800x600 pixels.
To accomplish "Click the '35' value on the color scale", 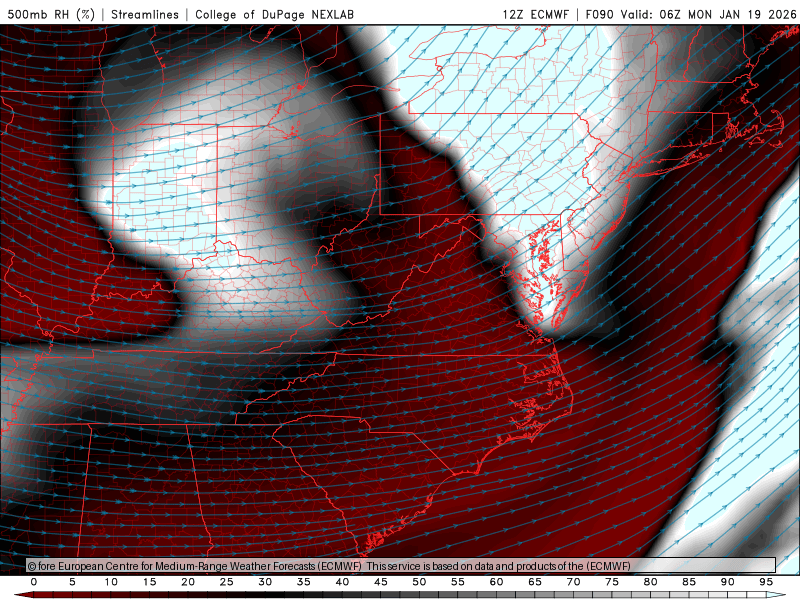I will (304, 582).
